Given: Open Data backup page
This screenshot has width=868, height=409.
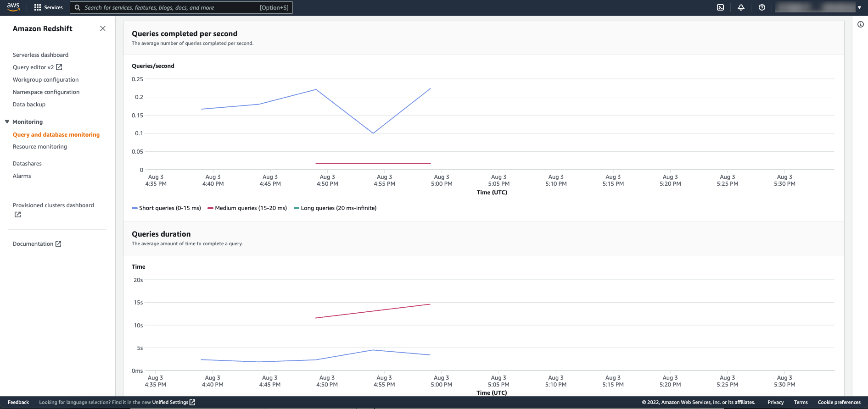Looking at the screenshot, I should 29,105.
